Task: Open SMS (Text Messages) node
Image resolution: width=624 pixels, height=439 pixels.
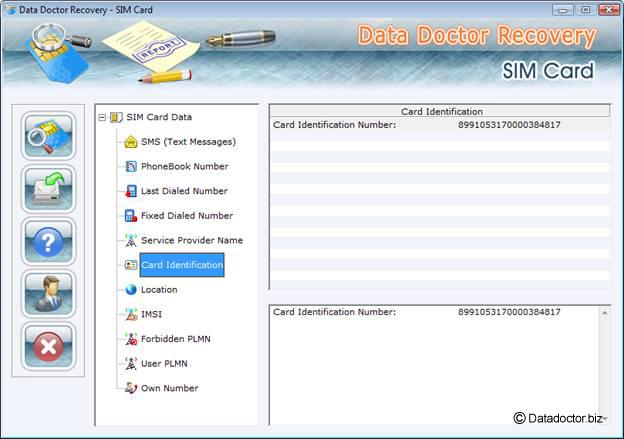Action: click(x=188, y=142)
